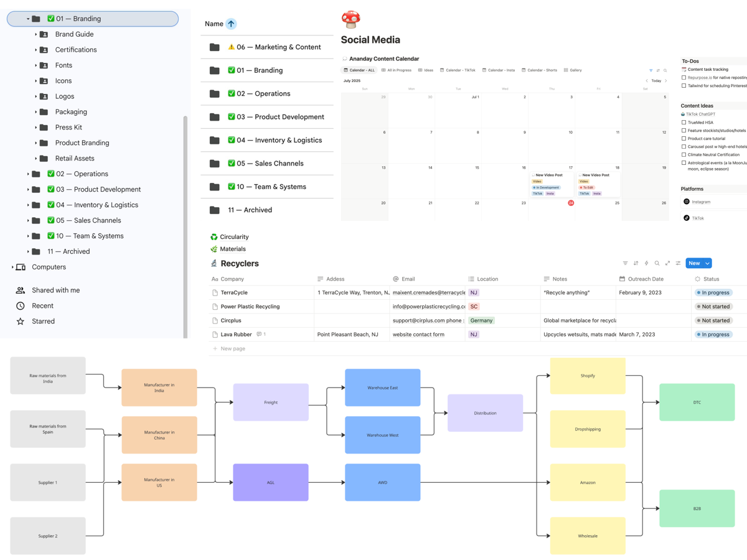
Task: Open the Calendar - TikTok tab
Action: pos(458,70)
